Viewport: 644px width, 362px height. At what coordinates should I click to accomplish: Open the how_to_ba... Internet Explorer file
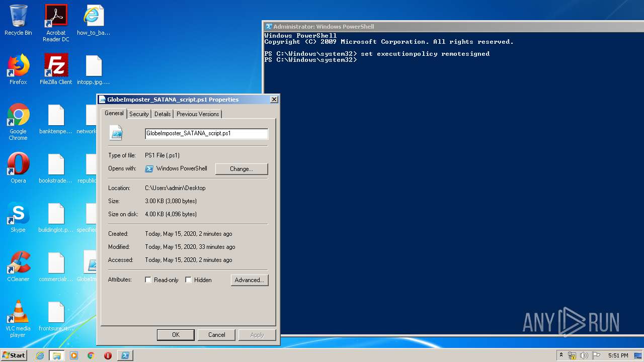pos(94,20)
